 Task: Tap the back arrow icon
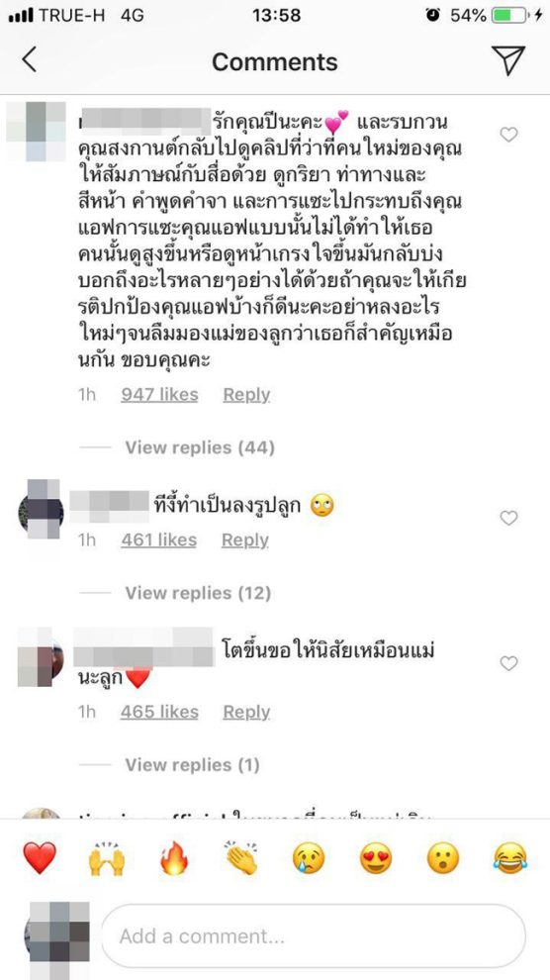29,60
